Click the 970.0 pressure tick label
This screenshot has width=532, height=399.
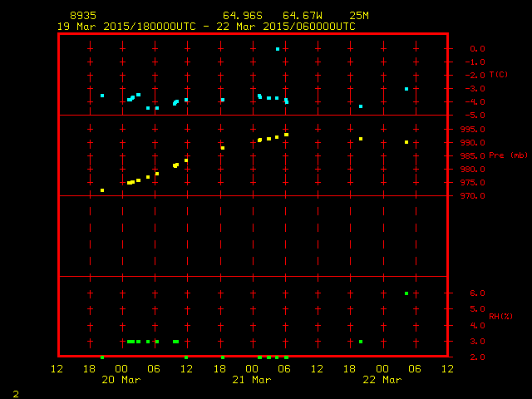(473, 196)
